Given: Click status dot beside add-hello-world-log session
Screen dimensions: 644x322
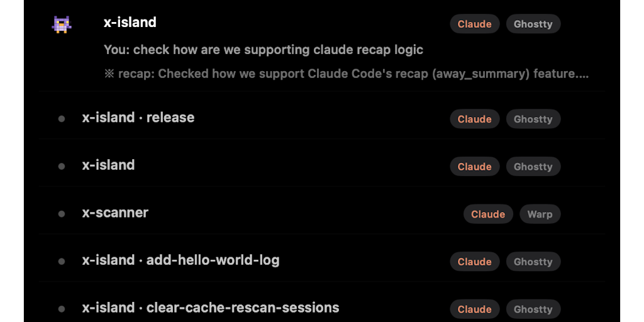Looking at the screenshot, I should tap(62, 262).
